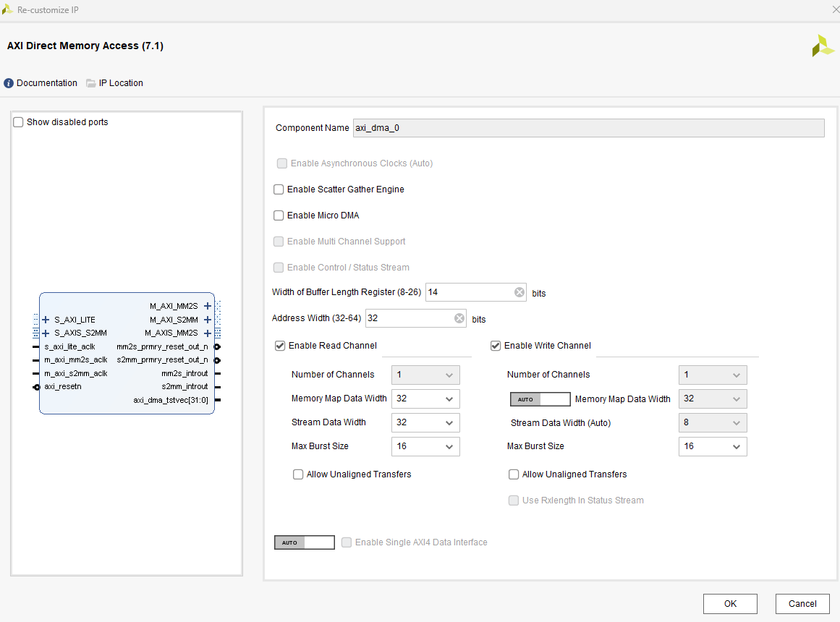Enable Scatter Gather Engine checkbox

[x=279, y=189]
